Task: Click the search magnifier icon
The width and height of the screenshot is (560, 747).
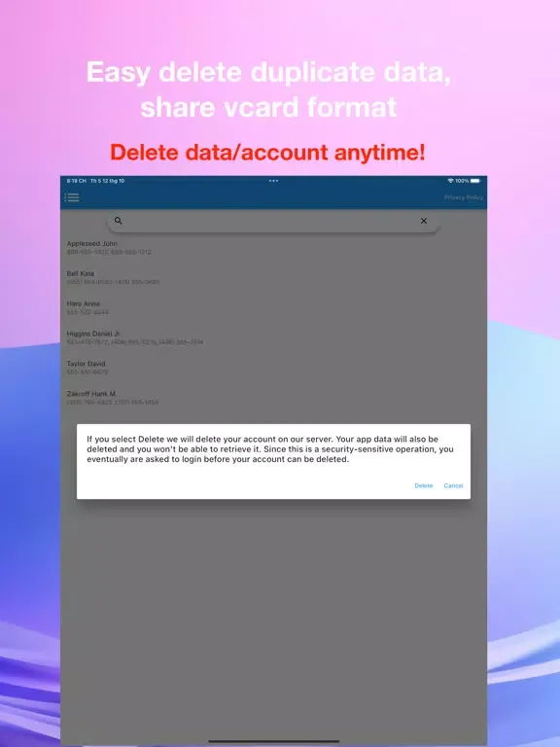Action: coord(118,221)
